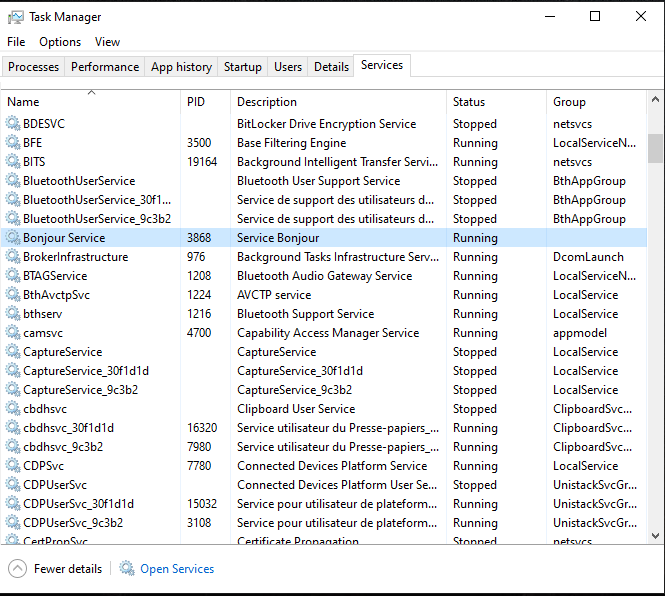665x596 pixels.
Task: Open the File menu
Action: tap(16, 42)
